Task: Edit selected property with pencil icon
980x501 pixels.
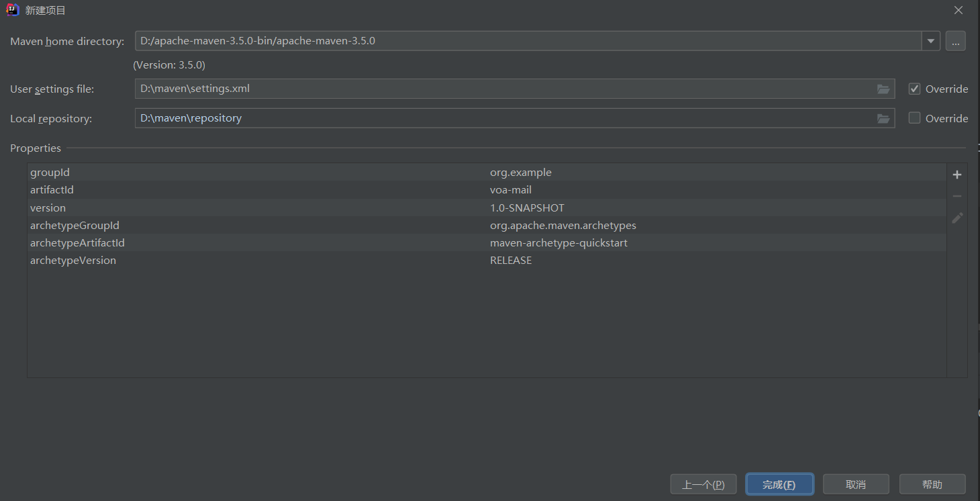Action: click(957, 218)
